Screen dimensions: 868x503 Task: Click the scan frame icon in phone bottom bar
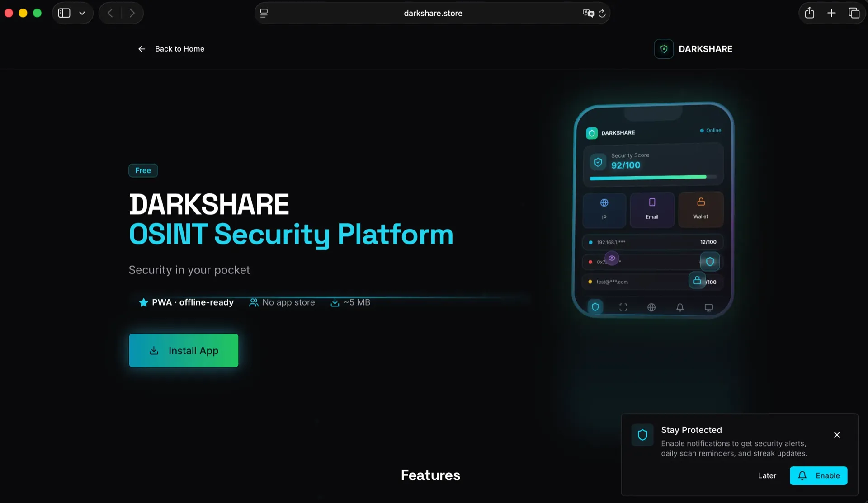tap(623, 307)
